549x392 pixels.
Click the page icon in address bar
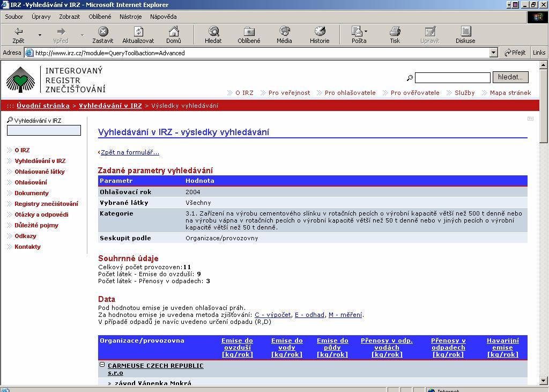[29, 53]
